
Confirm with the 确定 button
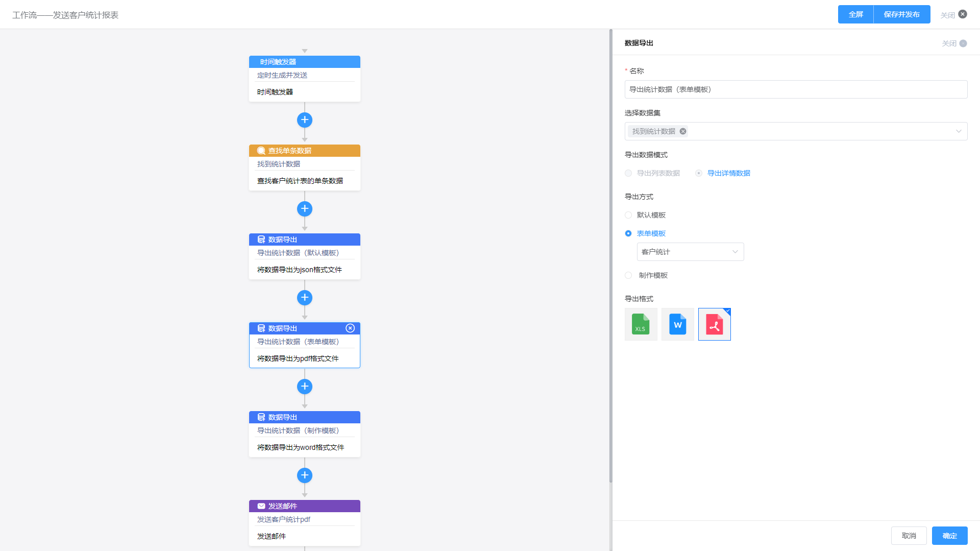[x=950, y=536]
